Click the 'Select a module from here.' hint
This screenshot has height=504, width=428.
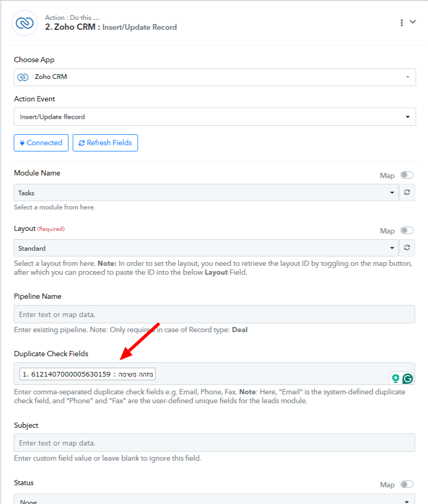pyautogui.click(x=54, y=207)
